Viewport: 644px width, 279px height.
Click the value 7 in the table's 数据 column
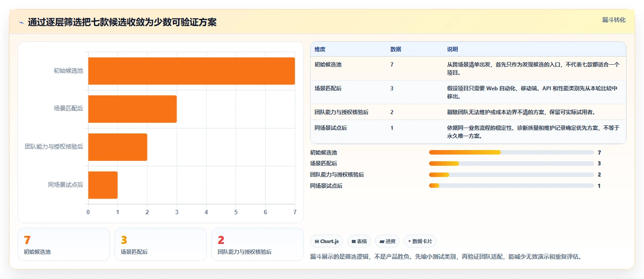(x=392, y=65)
